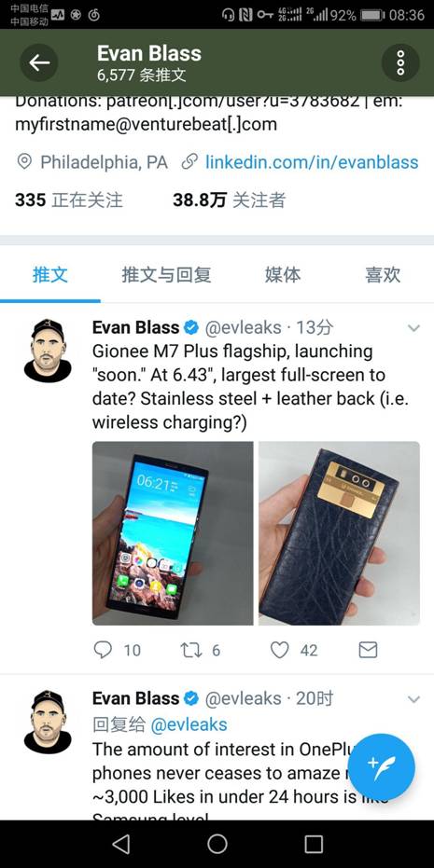Viewport: 434px width, 868px height.
Task: Switch to 媒体 tab
Action: (x=283, y=274)
